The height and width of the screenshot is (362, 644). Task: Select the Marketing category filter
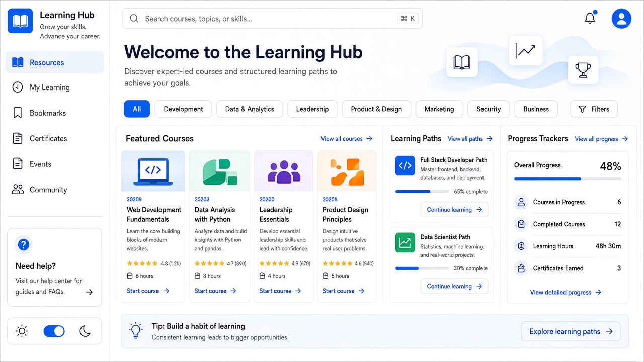(439, 109)
